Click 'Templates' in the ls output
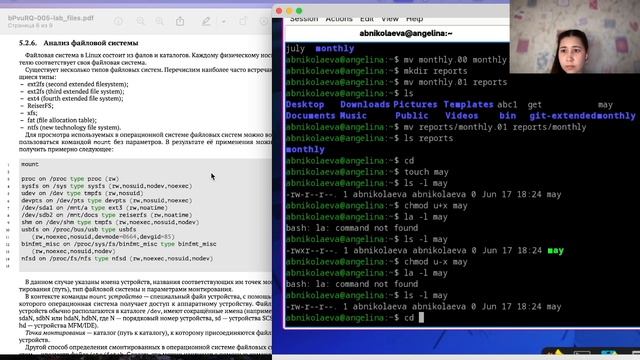The width and height of the screenshot is (640, 360). (x=468, y=104)
